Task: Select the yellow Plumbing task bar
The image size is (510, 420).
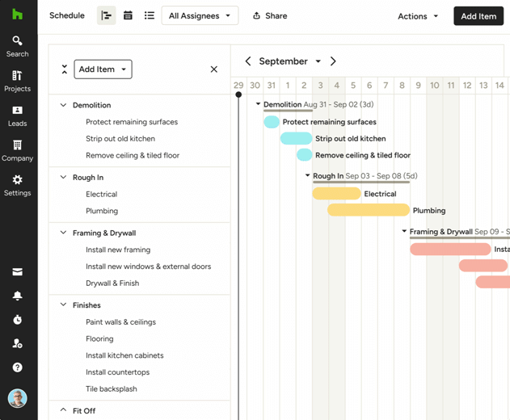Action: (369, 210)
